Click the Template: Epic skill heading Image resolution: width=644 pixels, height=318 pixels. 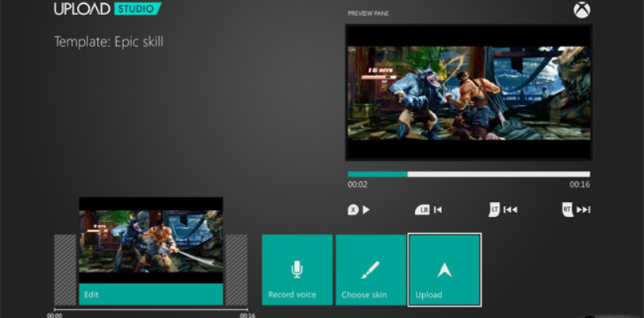109,42
